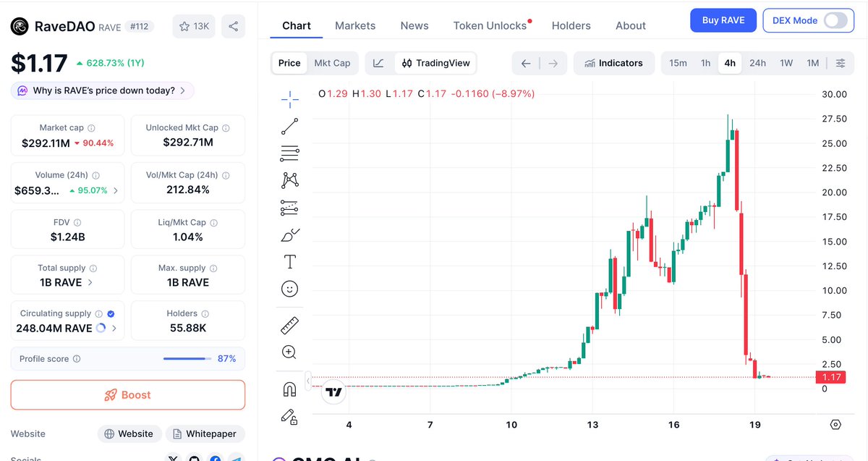Select the ruler measure tool
868x461 pixels.
click(289, 325)
